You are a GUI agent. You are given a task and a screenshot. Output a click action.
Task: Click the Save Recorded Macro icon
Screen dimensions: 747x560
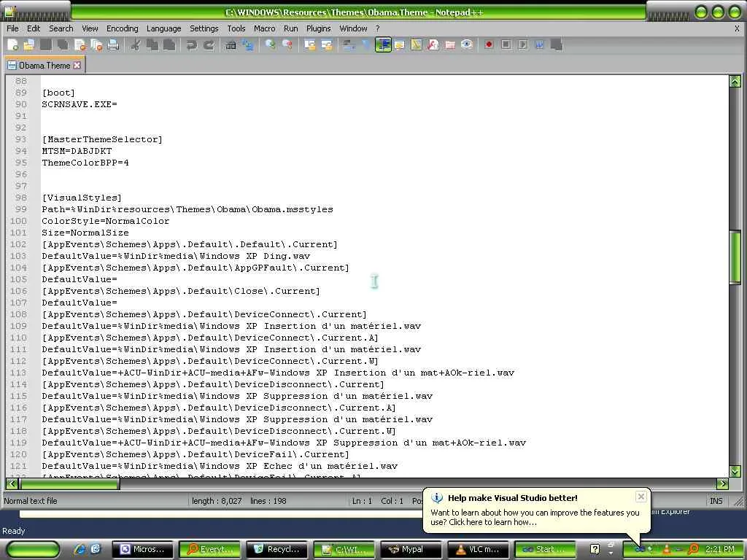pyautogui.click(x=556, y=44)
